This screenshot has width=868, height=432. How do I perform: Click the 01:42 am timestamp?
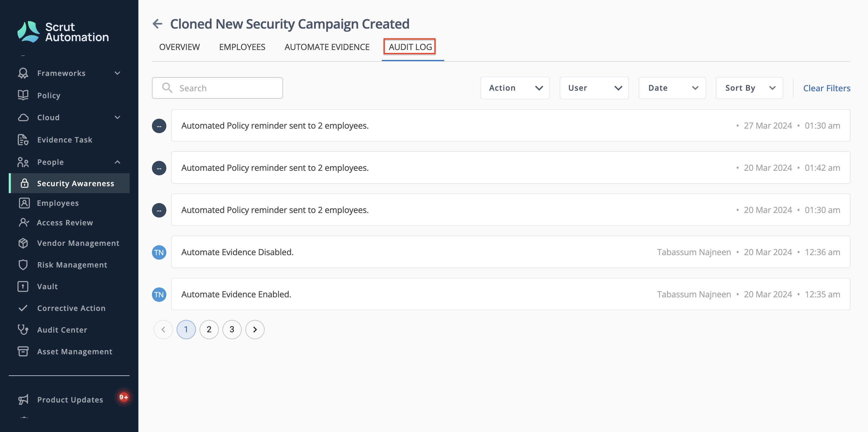pos(822,168)
